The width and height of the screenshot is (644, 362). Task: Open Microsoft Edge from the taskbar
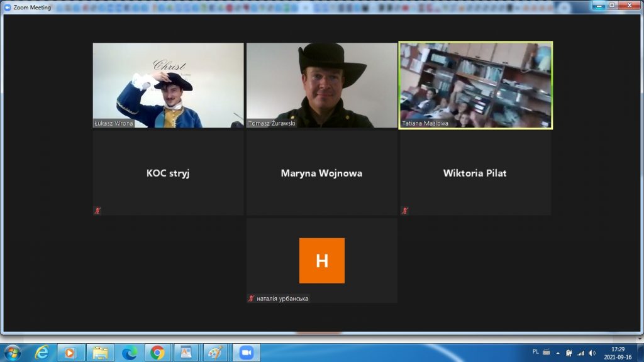click(129, 353)
